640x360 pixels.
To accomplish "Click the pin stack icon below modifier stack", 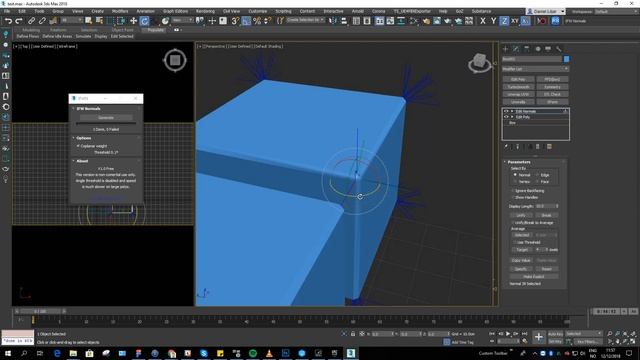I will point(506,147).
